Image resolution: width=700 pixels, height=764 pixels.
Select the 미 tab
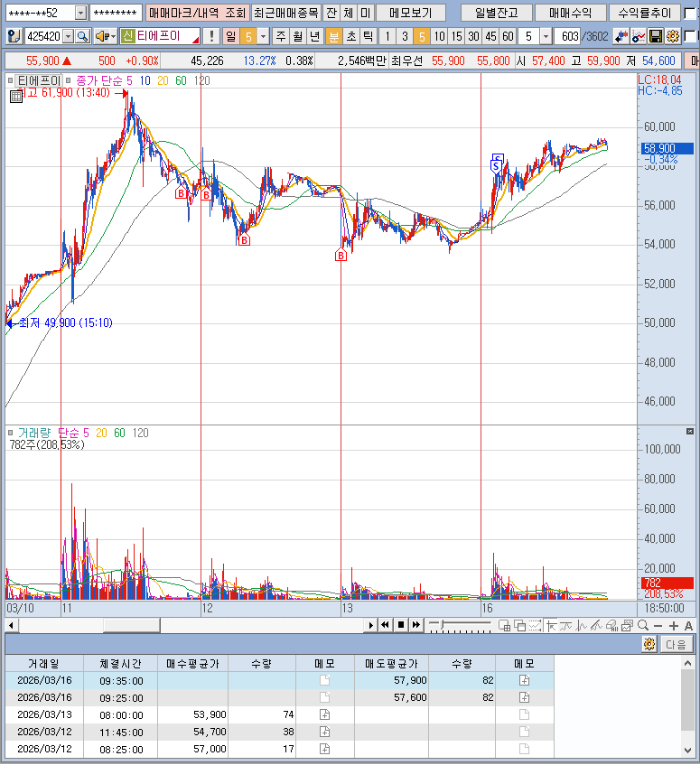[x=365, y=13]
